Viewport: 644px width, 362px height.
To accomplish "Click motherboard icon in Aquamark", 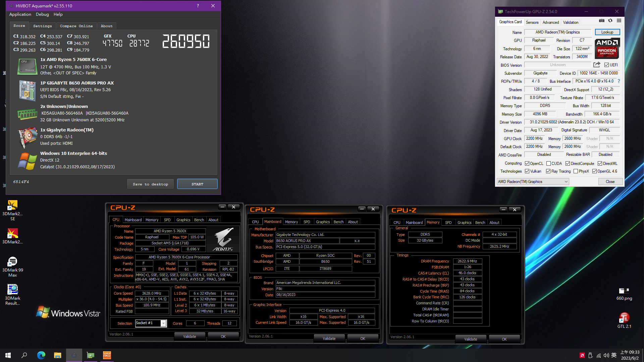I will (x=27, y=90).
